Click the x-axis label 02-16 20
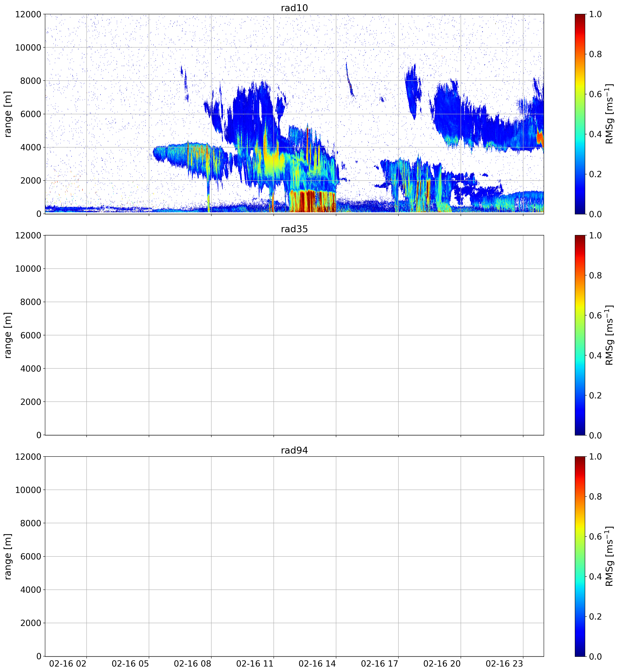Image resolution: width=619 pixels, height=672 pixels. [x=442, y=664]
